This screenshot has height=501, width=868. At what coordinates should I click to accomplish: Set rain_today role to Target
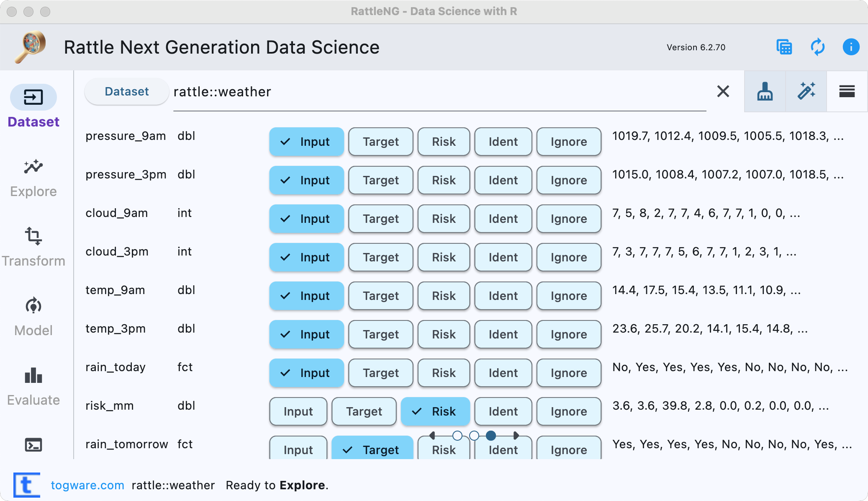tap(380, 373)
